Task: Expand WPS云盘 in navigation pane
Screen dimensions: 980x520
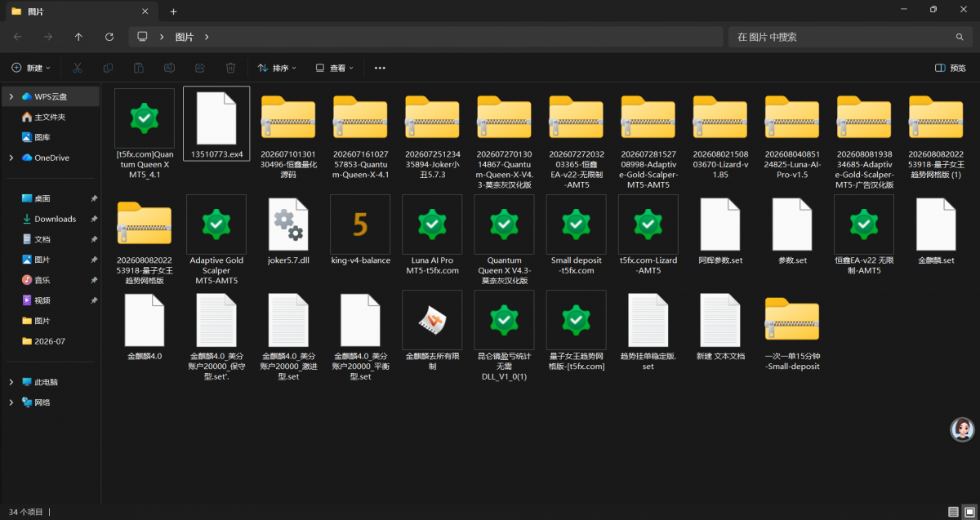Action: (11, 96)
